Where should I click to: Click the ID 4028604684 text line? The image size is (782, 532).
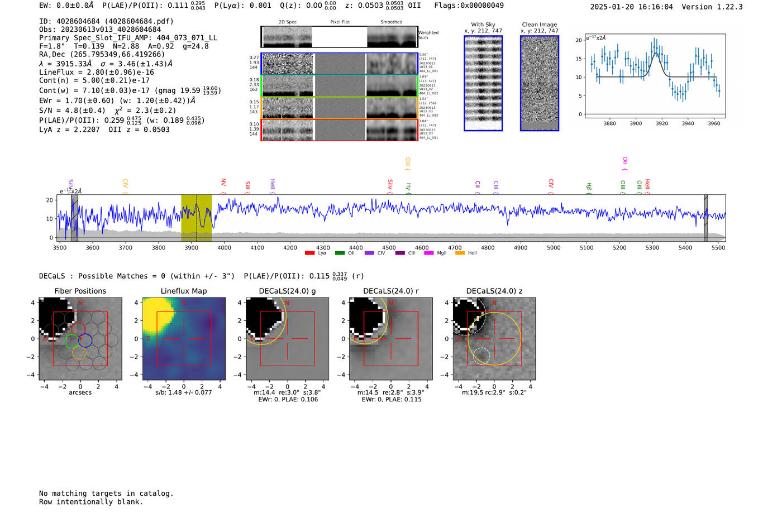click(106, 21)
